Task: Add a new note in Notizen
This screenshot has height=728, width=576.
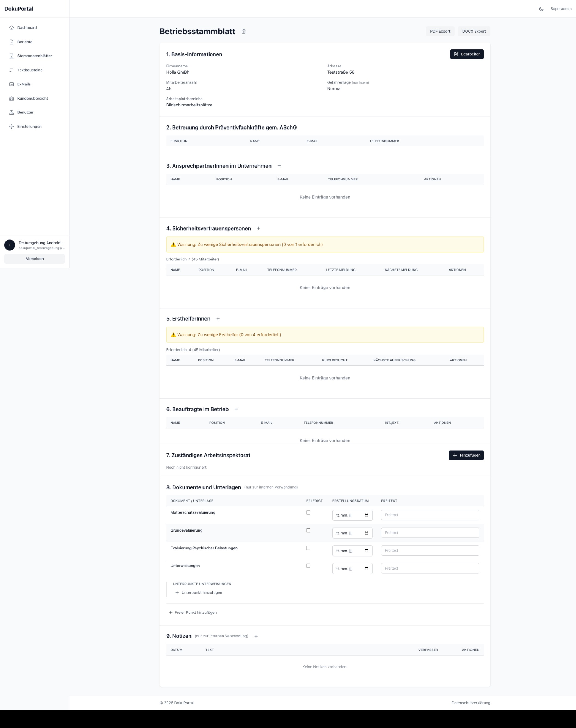Action: pos(256,636)
